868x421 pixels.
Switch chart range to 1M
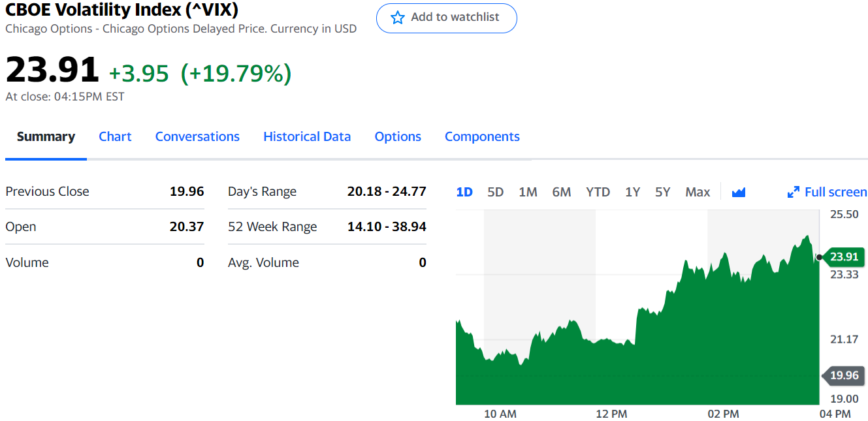click(x=528, y=192)
